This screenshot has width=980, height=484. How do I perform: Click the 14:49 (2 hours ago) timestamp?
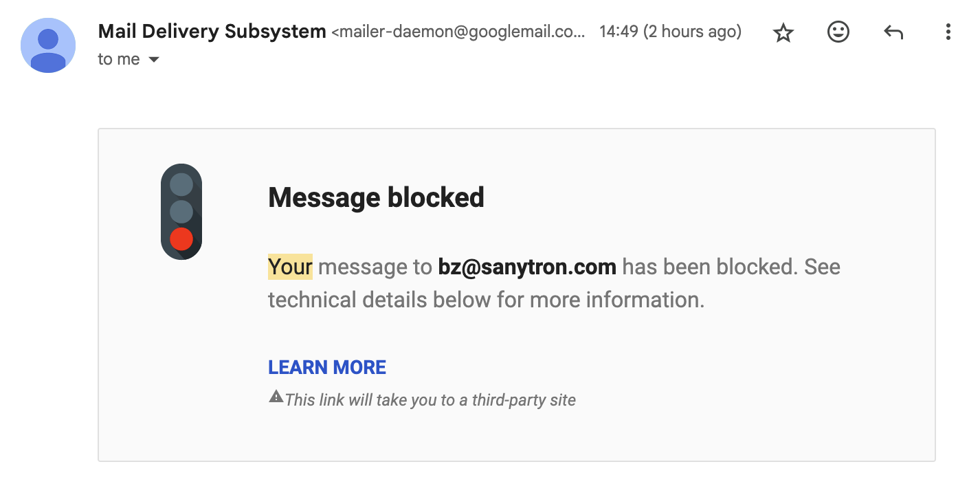tap(669, 32)
